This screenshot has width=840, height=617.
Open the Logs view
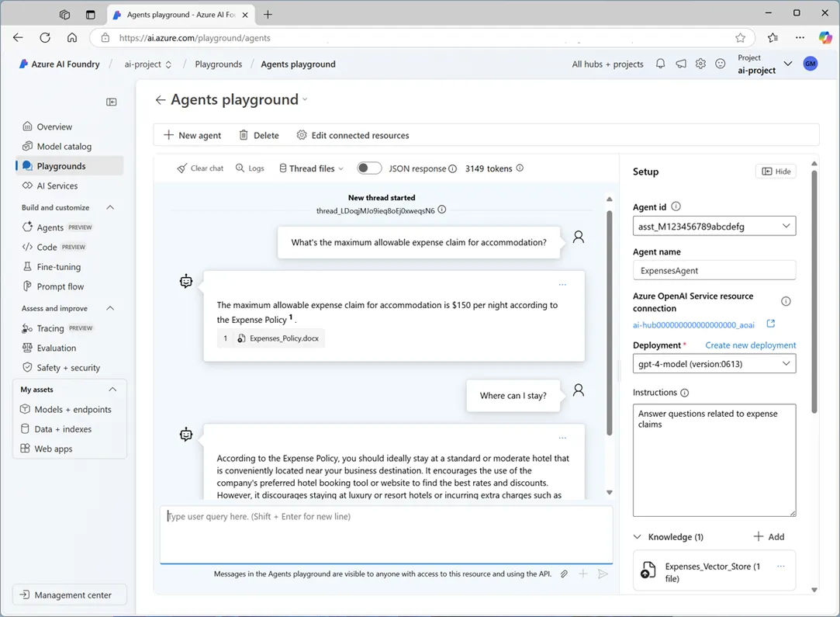click(x=250, y=168)
